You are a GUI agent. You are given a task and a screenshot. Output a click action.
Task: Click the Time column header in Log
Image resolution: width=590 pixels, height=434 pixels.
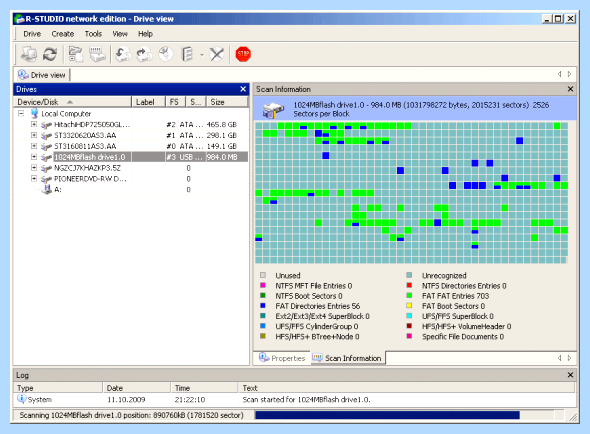(x=204, y=388)
